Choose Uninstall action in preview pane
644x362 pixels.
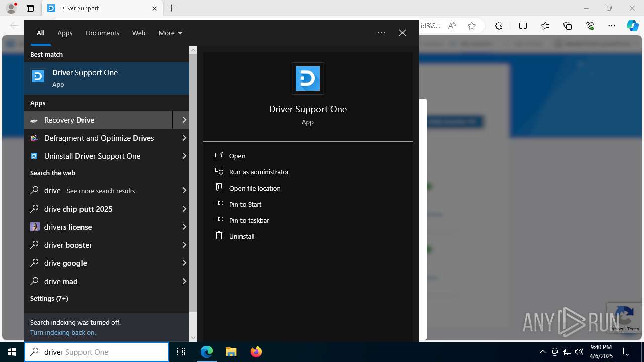[242, 236]
